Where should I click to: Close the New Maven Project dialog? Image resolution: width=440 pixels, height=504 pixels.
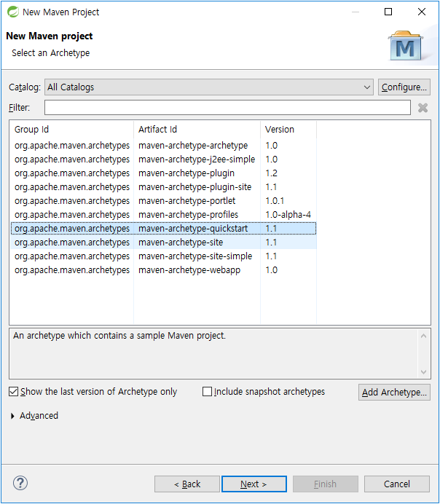click(x=422, y=12)
